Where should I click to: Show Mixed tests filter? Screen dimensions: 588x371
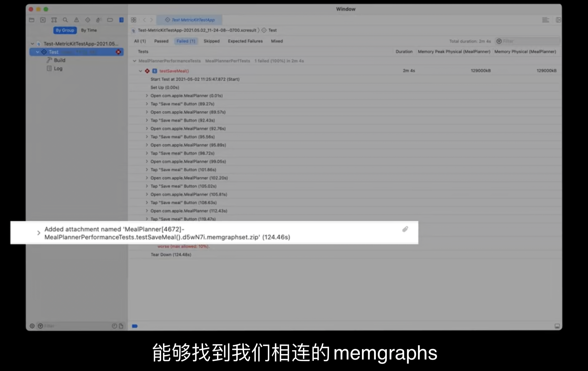pyautogui.click(x=277, y=41)
